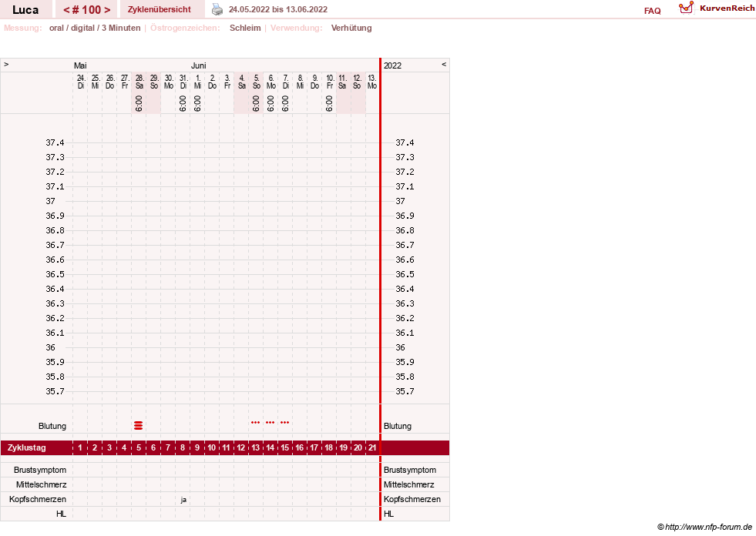Click the right 35.7 temperature axis label

pyautogui.click(x=405, y=391)
